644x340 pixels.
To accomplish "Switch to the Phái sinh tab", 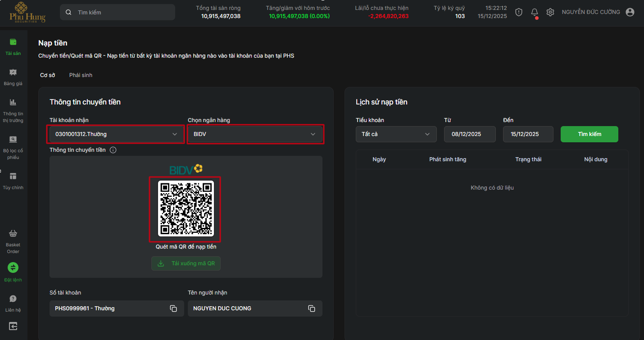I will click(81, 75).
